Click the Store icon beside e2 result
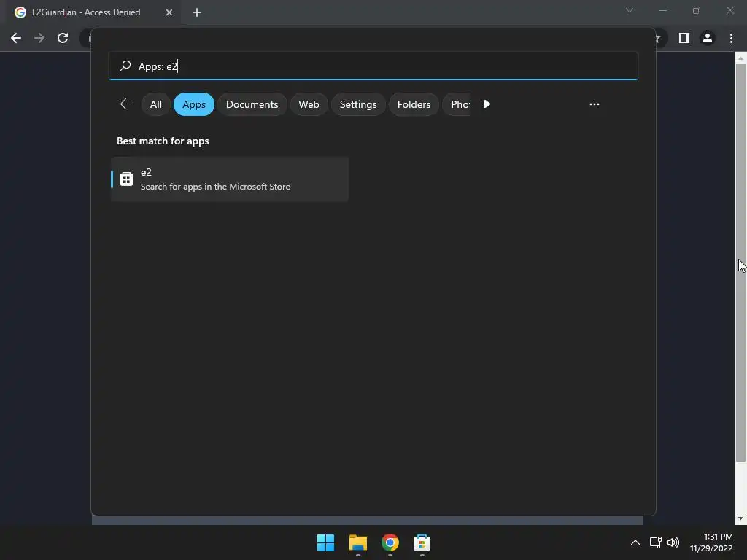The image size is (747, 560). (x=126, y=179)
